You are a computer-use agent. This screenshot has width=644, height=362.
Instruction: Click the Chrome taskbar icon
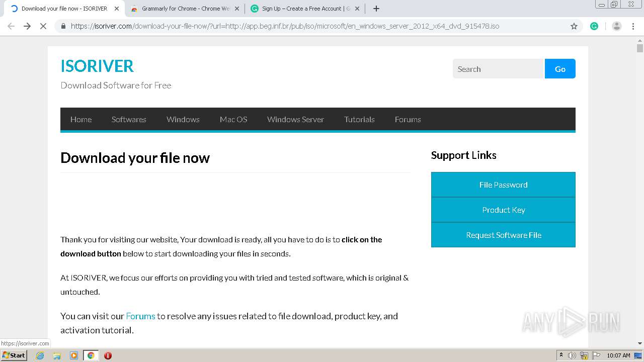point(91,355)
